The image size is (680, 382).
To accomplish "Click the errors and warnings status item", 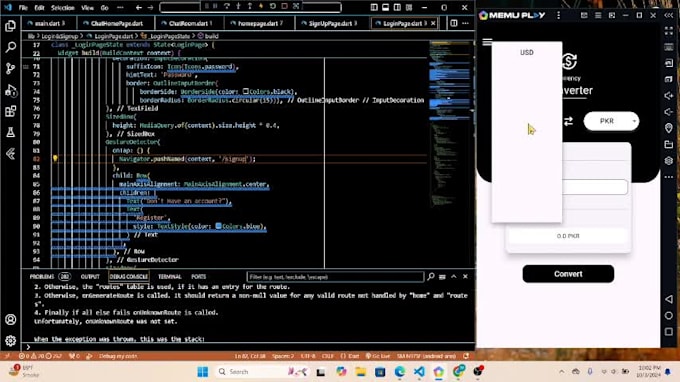I will (x=40, y=356).
